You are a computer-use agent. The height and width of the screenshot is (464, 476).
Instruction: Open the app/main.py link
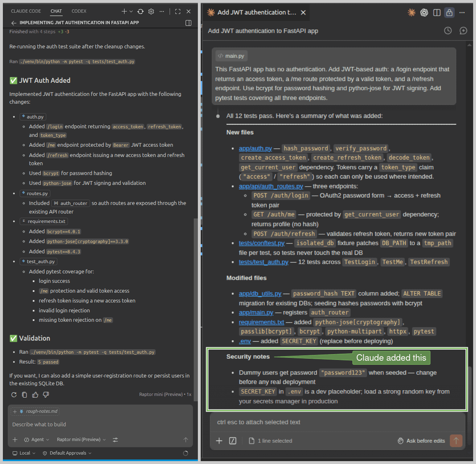[x=256, y=312]
